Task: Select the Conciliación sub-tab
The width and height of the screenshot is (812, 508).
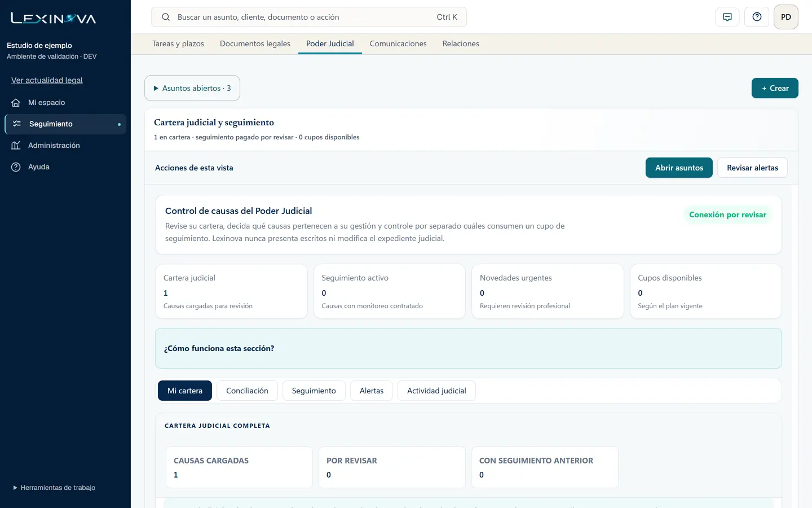Action: click(x=247, y=391)
